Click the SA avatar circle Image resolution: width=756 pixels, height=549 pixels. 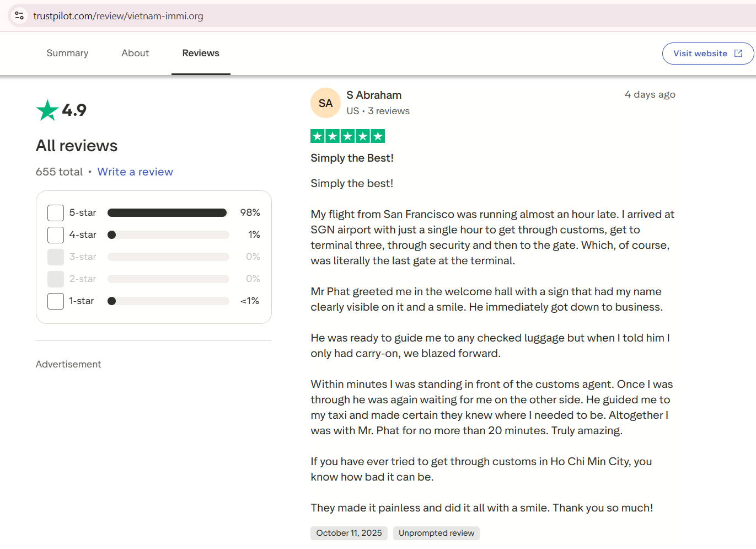(x=325, y=103)
